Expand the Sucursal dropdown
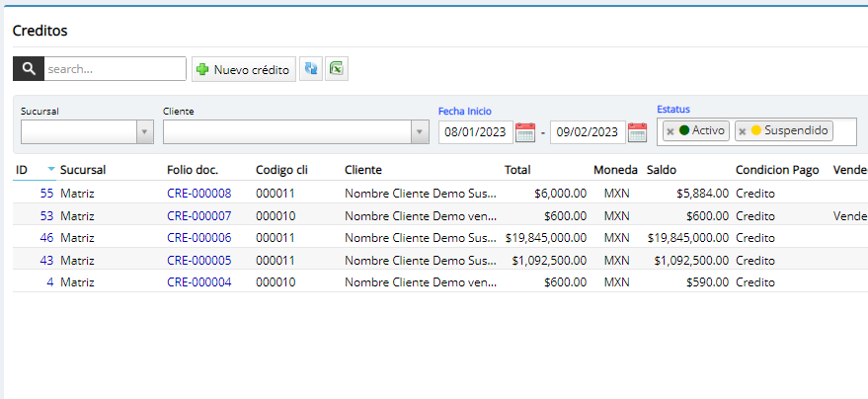The height and width of the screenshot is (399, 868). tap(145, 132)
